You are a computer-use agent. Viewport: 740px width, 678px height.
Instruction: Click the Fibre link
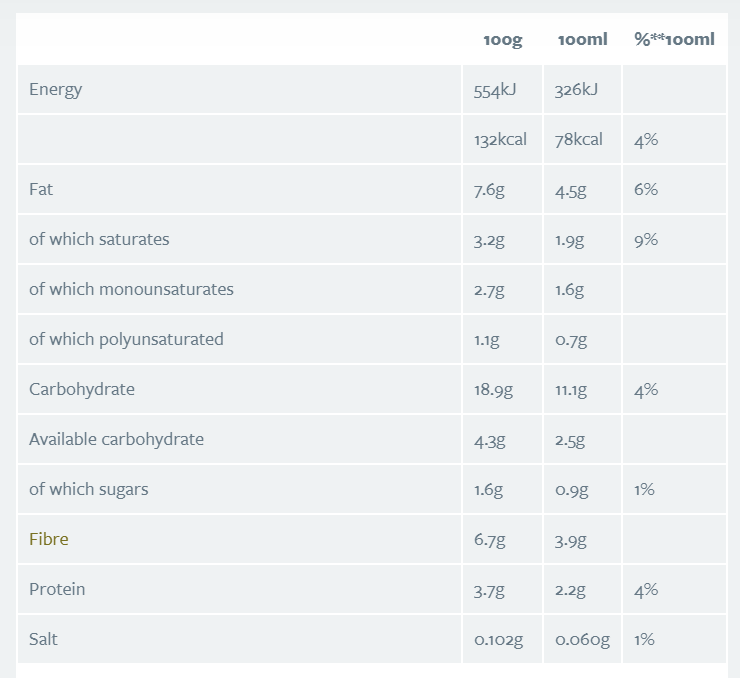pyautogui.click(x=49, y=539)
